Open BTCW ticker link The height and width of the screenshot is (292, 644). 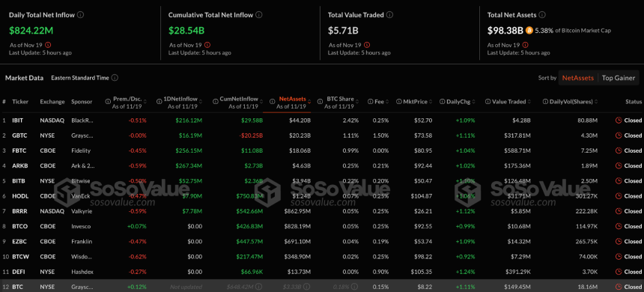(x=19, y=257)
